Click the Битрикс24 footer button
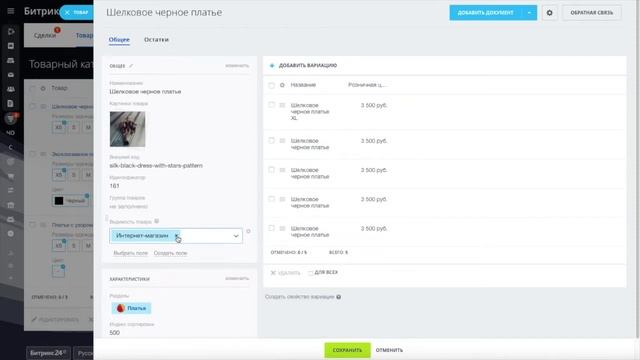This screenshot has height=360, width=640. 48,353
